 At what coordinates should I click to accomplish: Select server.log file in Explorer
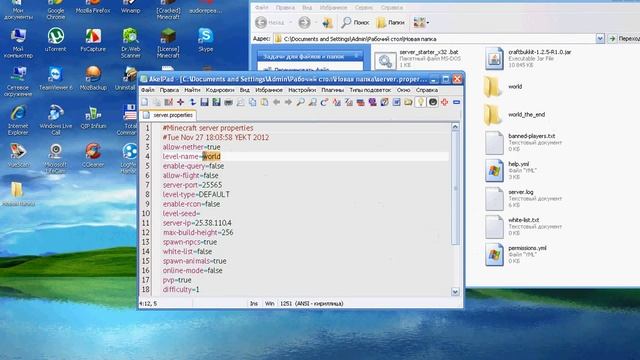tap(524, 198)
